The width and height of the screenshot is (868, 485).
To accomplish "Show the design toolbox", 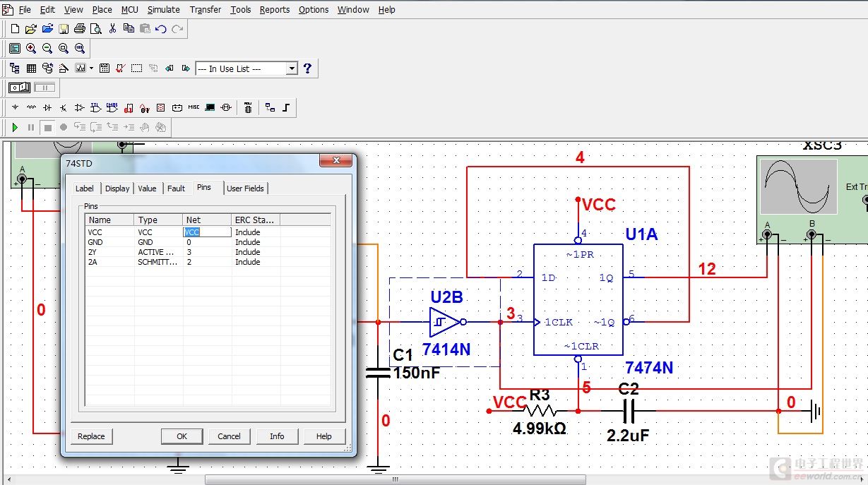I will click(15, 68).
